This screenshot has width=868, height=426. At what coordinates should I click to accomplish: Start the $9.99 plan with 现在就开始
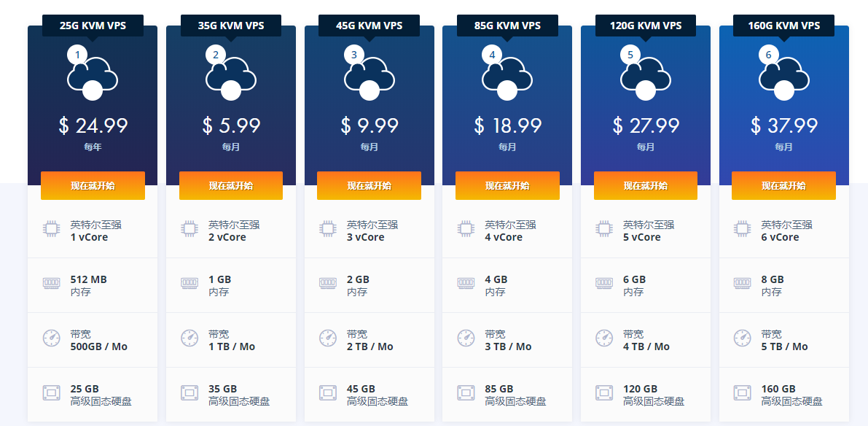click(369, 186)
